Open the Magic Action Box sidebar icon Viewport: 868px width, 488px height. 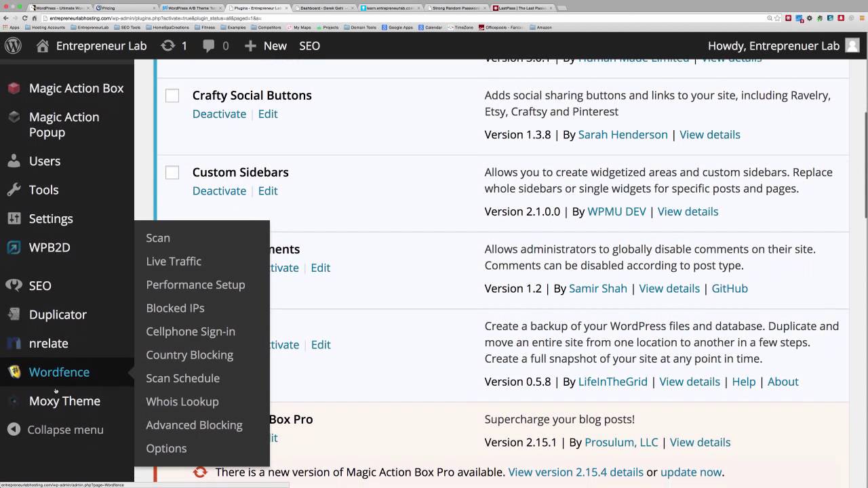point(14,88)
